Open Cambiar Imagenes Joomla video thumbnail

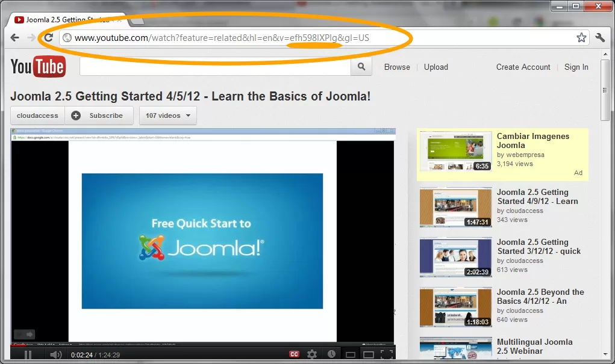pyautogui.click(x=455, y=152)
